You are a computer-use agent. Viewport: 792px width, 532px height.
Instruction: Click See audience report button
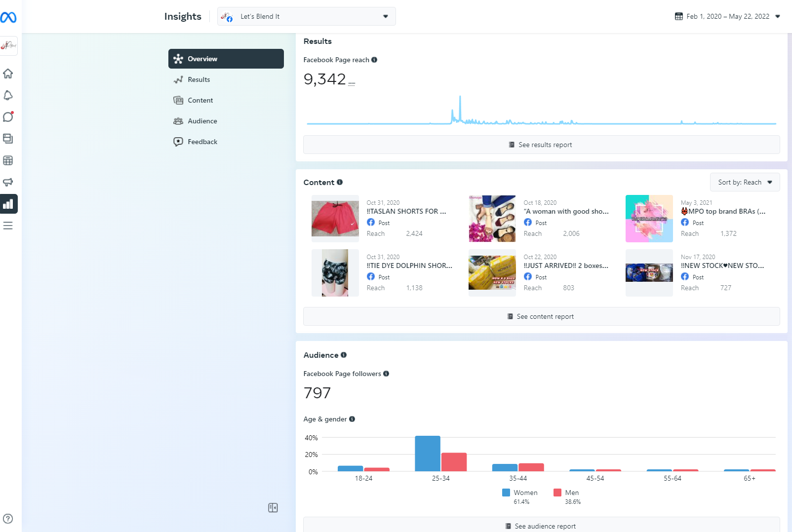click(542, 525)
